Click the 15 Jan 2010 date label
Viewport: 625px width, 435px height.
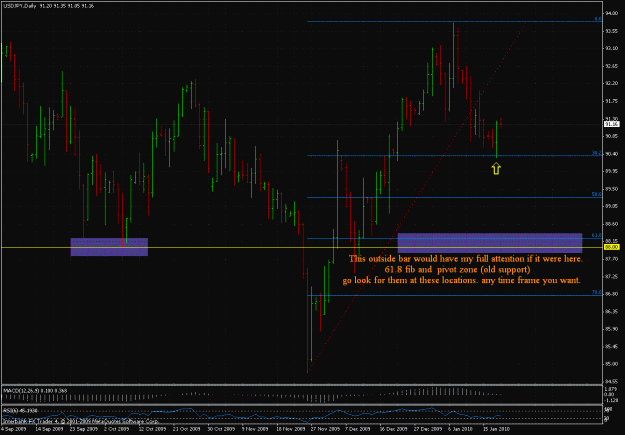496,429
